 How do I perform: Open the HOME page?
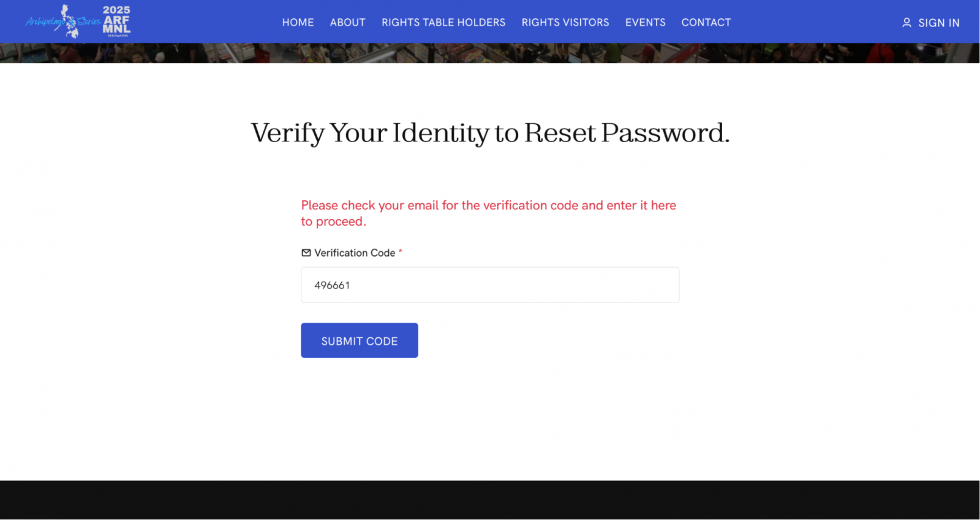click(x=298, y=23)
